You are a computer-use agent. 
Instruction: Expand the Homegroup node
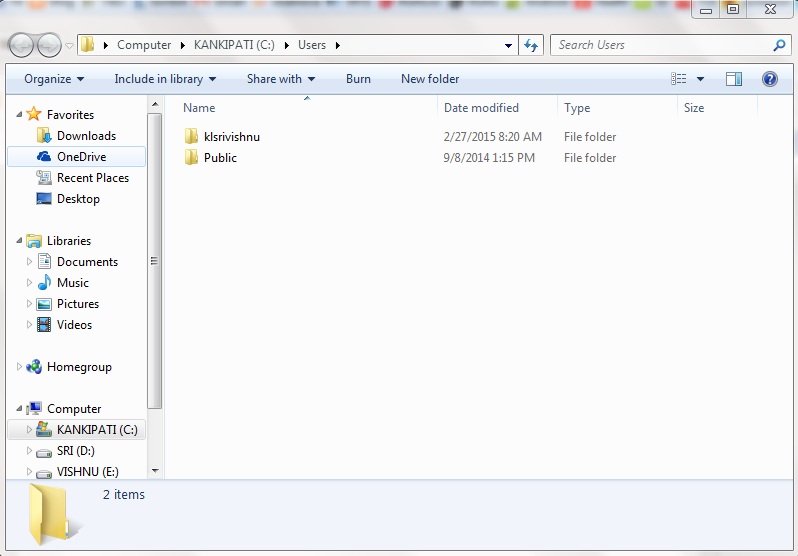(x=19, y=366)
